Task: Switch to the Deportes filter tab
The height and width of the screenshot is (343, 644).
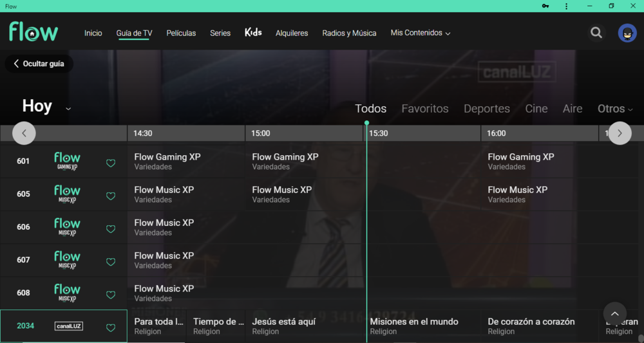Action: [x=486, y=109]
